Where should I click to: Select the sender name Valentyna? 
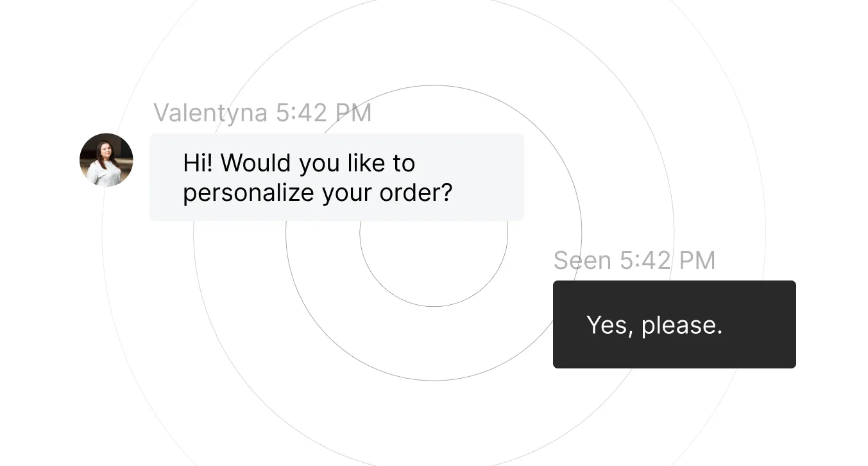click(x=210, y=113)
